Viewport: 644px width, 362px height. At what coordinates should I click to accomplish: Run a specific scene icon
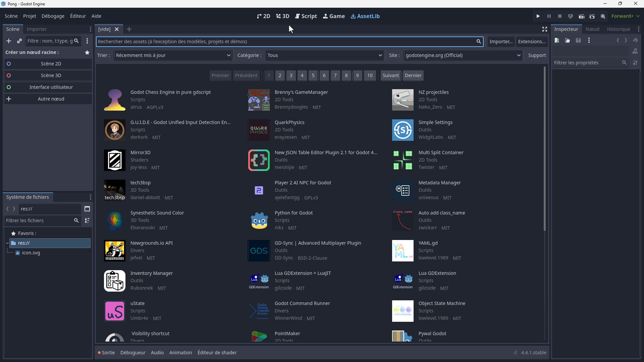[592, 16]
